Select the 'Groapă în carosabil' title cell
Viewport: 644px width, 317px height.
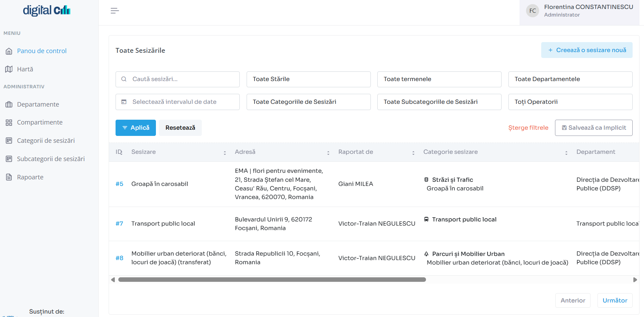pyautogui.click(x=160, y=184)
